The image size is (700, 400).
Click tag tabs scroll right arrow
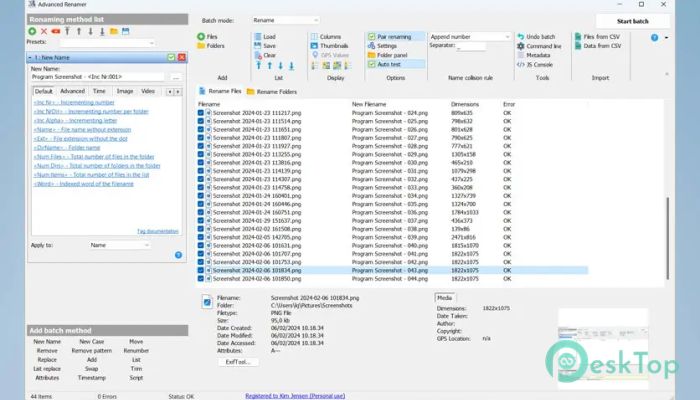(178, 92)
